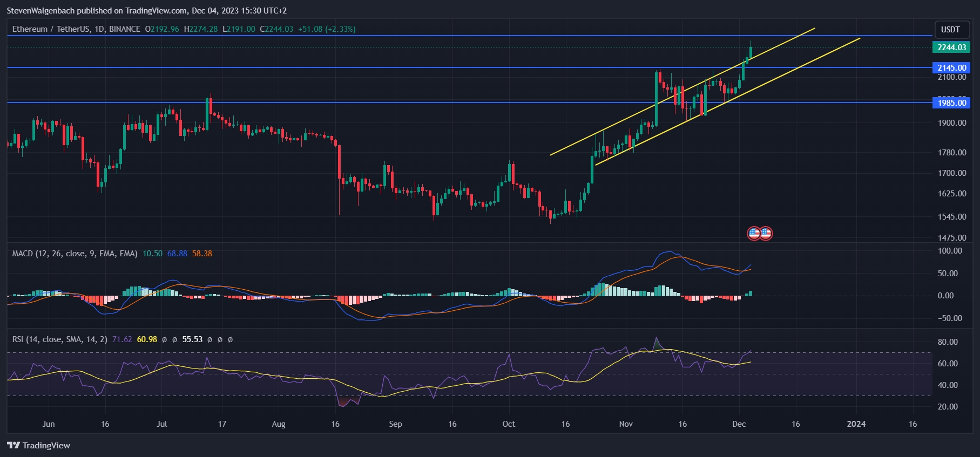Viewport: 980px width, 457px height.
Task: Open the MACD indicator legend settings
Action: point(75,253)
